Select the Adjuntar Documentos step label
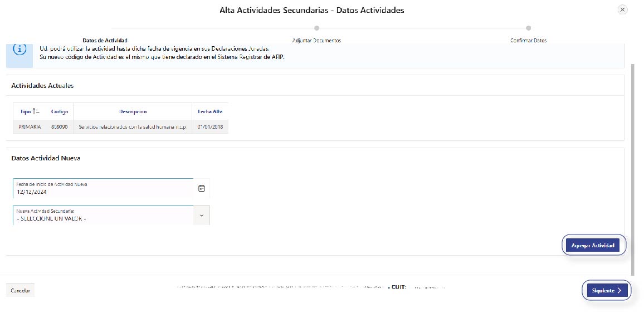The image size is (644, 313). 316,41
